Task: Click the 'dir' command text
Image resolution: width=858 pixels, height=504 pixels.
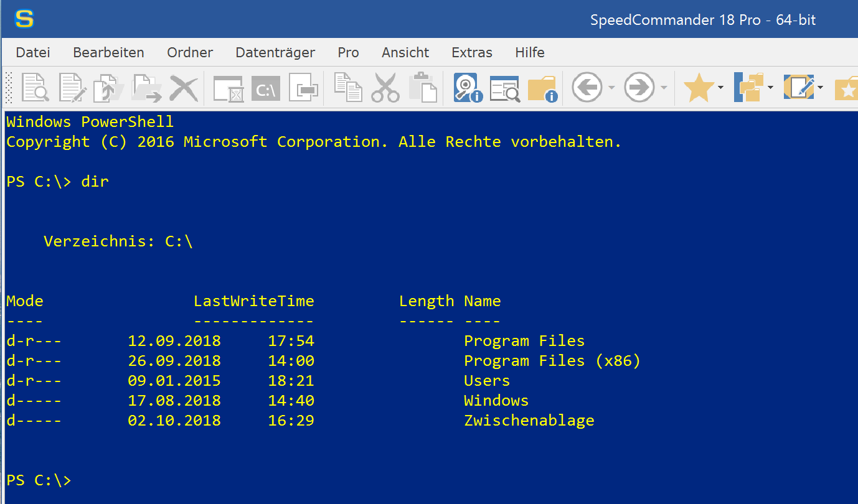Action: click(x=95, y=182)
